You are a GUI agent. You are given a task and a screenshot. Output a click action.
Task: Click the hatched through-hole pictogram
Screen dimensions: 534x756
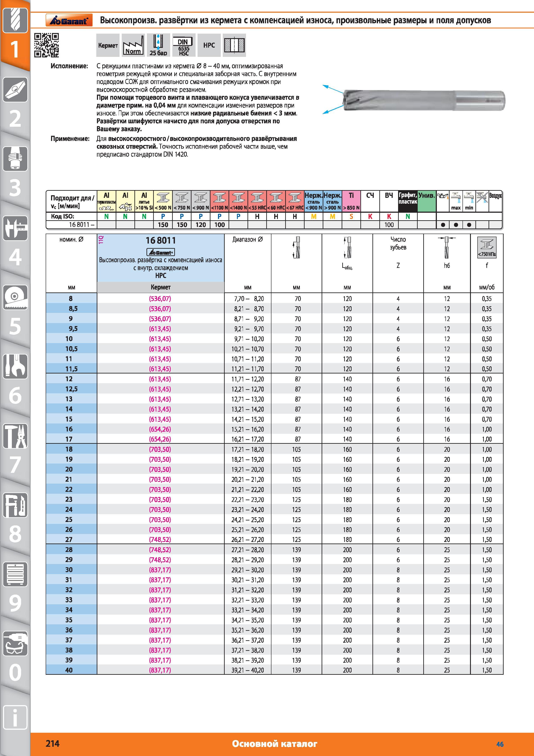point(234,45)
